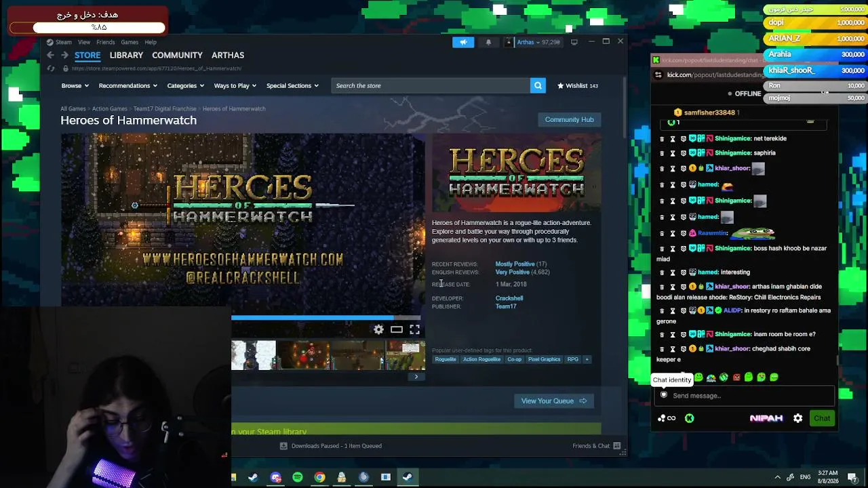Select the RPG tag
This screenshot has height=488, width=868.
point(573,359)
